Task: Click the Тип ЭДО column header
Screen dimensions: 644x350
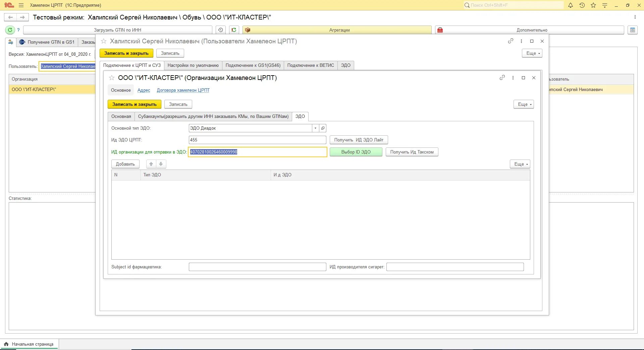Action: 206,175
